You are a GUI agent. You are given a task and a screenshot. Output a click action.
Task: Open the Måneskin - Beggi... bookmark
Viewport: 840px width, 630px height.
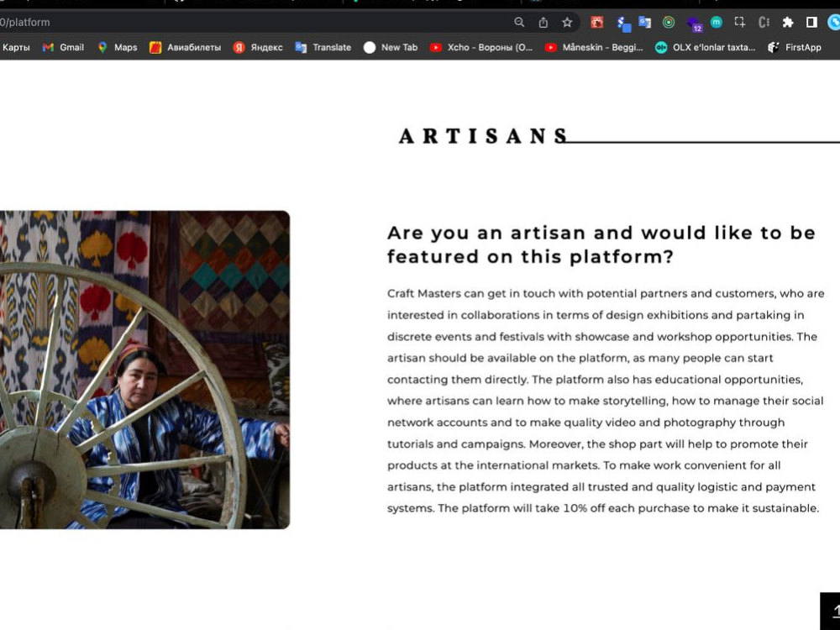[x=594, y=47]
